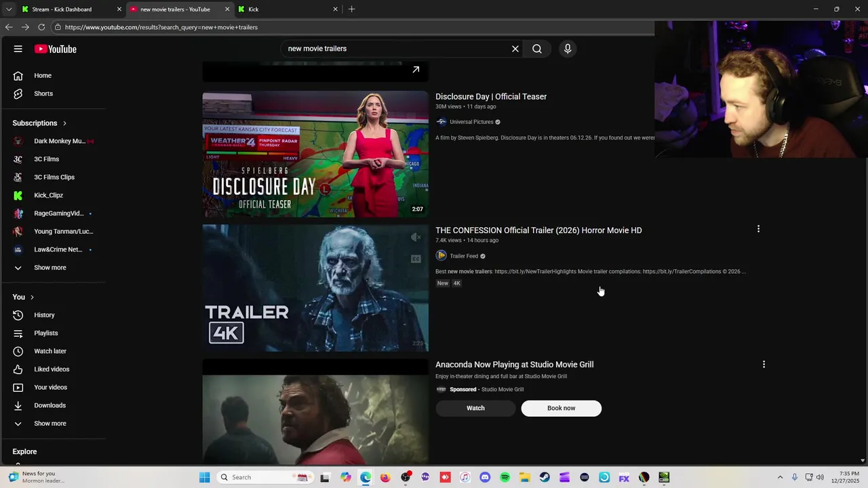
Task: Open the browser tab list dropdown
Action: pyautogui.click(x=9, y=9)
